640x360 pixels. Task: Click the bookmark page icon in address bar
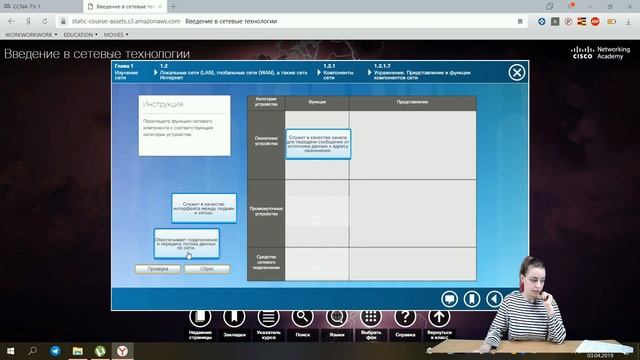pyautogui.click(x=520, y=21)
